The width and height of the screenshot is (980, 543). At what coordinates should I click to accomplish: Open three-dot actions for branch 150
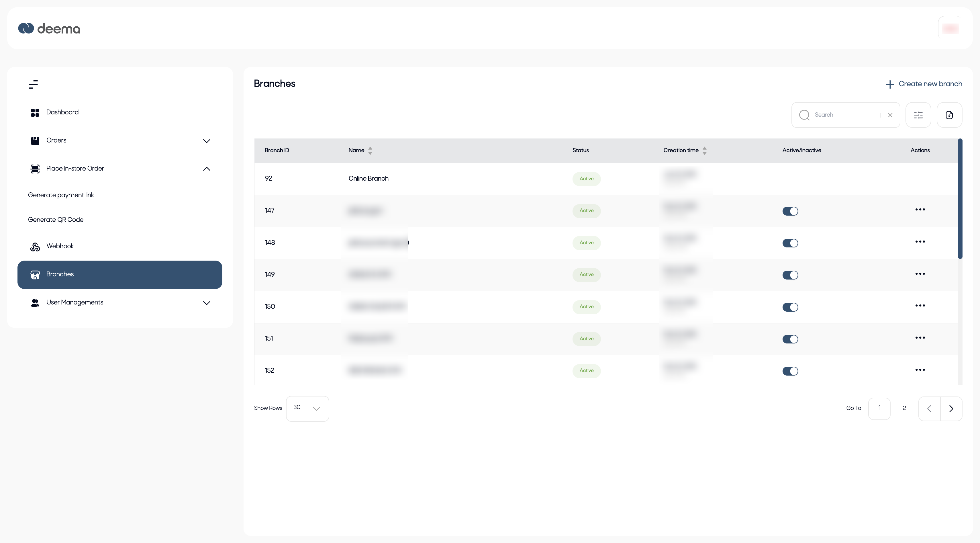920,306
